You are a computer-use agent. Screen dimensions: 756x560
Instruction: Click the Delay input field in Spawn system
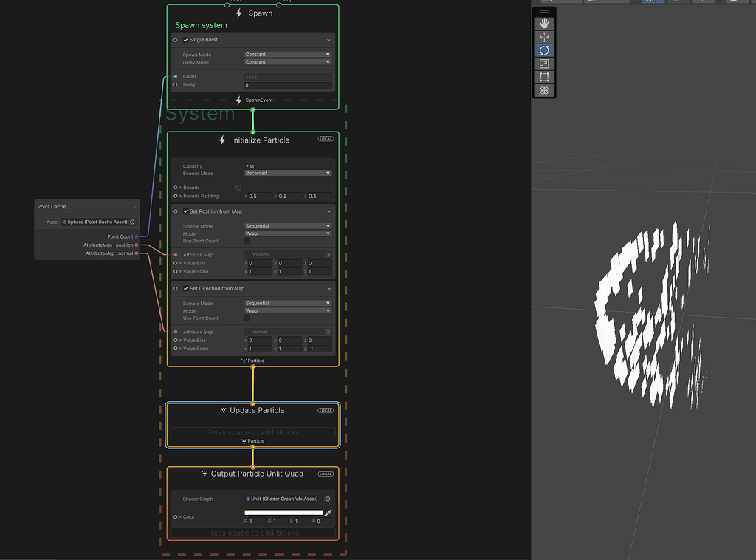(288, 84)
